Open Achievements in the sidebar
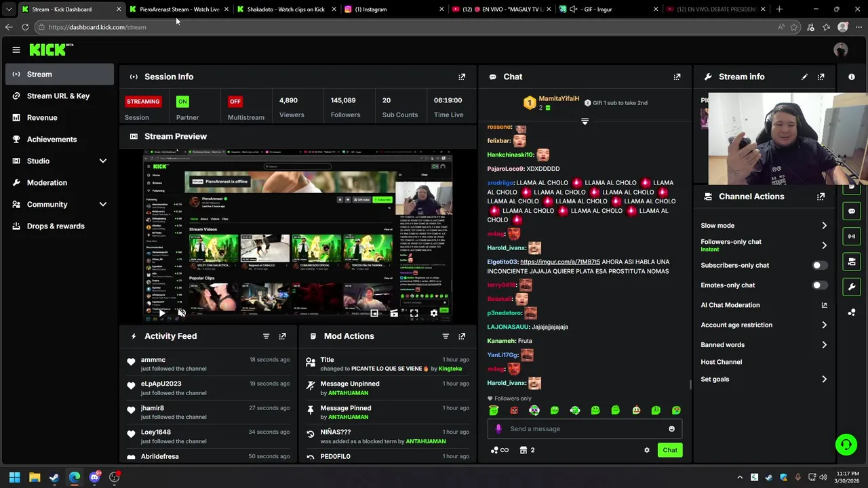868x488 pixels. tap(60, 139)
